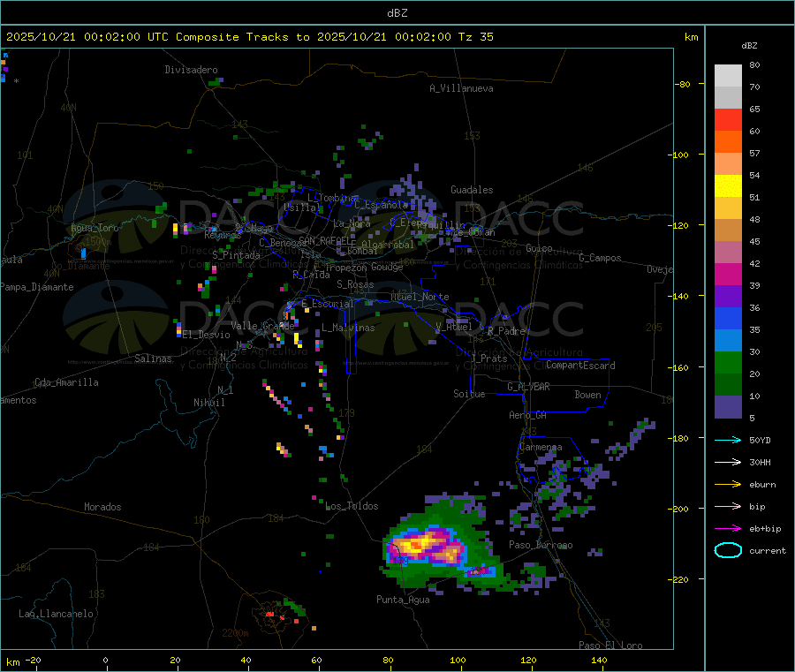Click the Soitue map label

pyautogui.click(x=469, y=394)
